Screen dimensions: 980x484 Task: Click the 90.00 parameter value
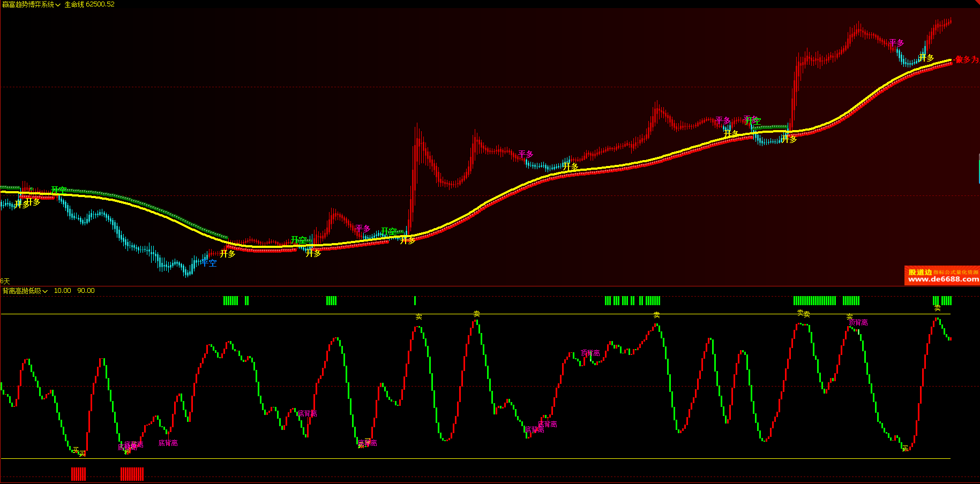pyautogui.click(x=86, y=291)
